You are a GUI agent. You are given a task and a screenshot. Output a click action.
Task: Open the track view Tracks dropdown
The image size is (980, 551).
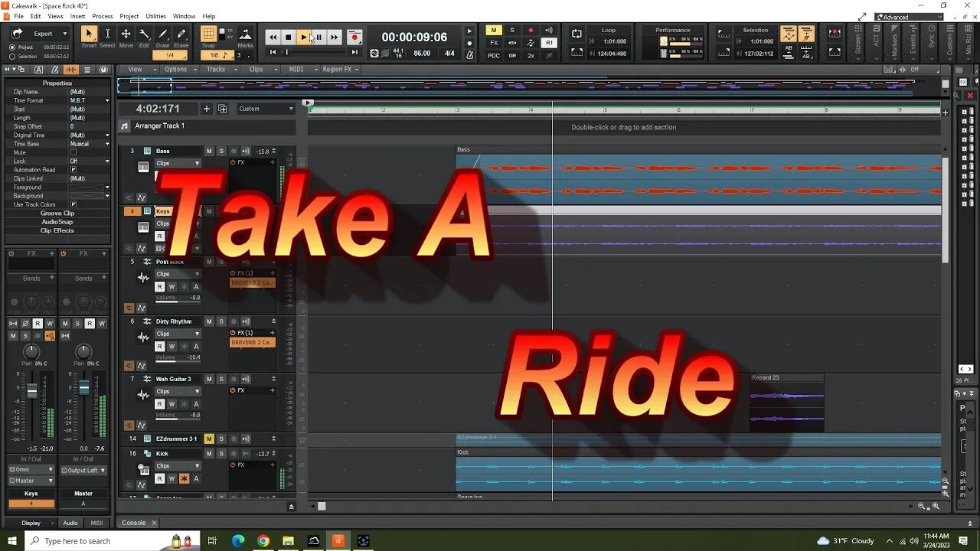tap(219, 70)
